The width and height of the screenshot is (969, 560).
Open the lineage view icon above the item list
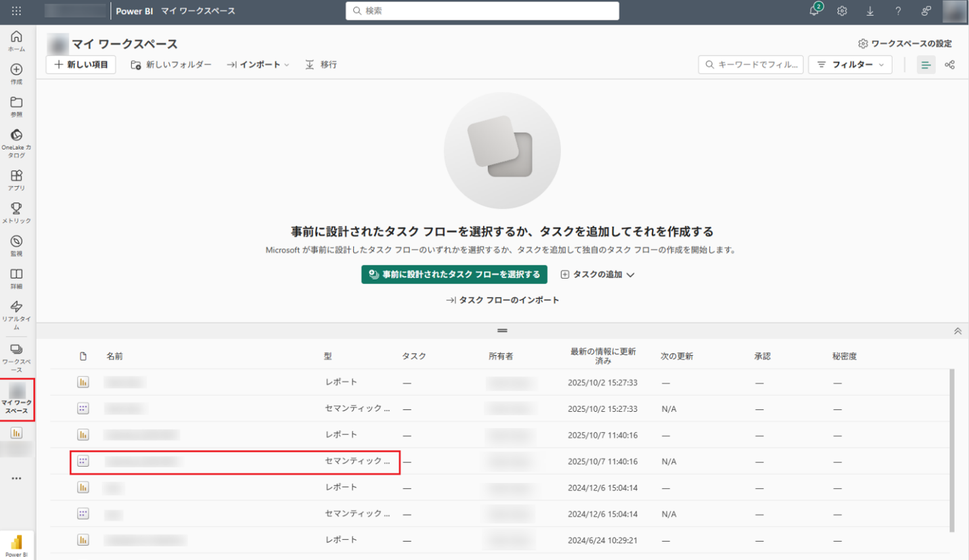pyautogui.click(x=949, y=64)
